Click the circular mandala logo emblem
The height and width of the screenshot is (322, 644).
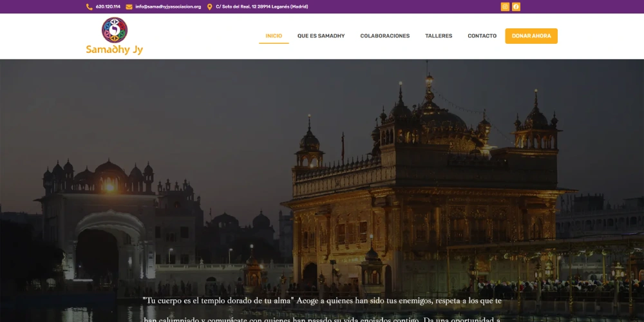click(x=115, y=30)
